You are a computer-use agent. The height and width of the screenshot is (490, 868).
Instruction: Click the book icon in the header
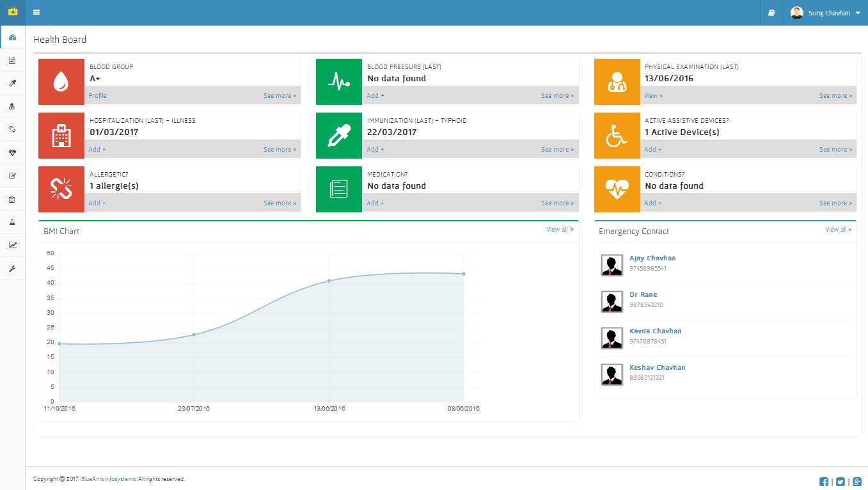pyautogui.click(x=771, y=13)
